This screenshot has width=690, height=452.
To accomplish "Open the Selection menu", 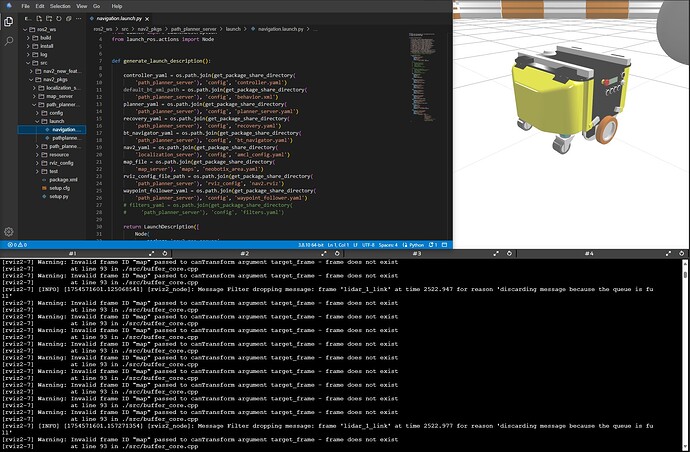I will (60, 6).
